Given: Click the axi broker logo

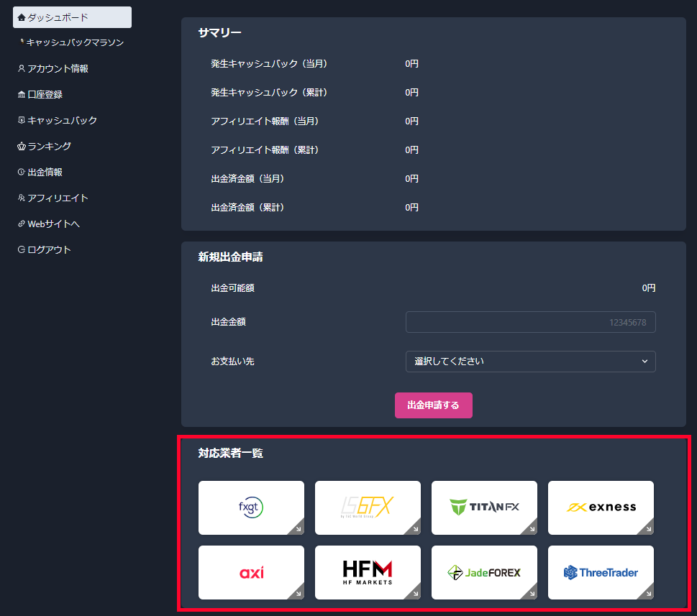Looking at the screenshot, I should (251, 572).
